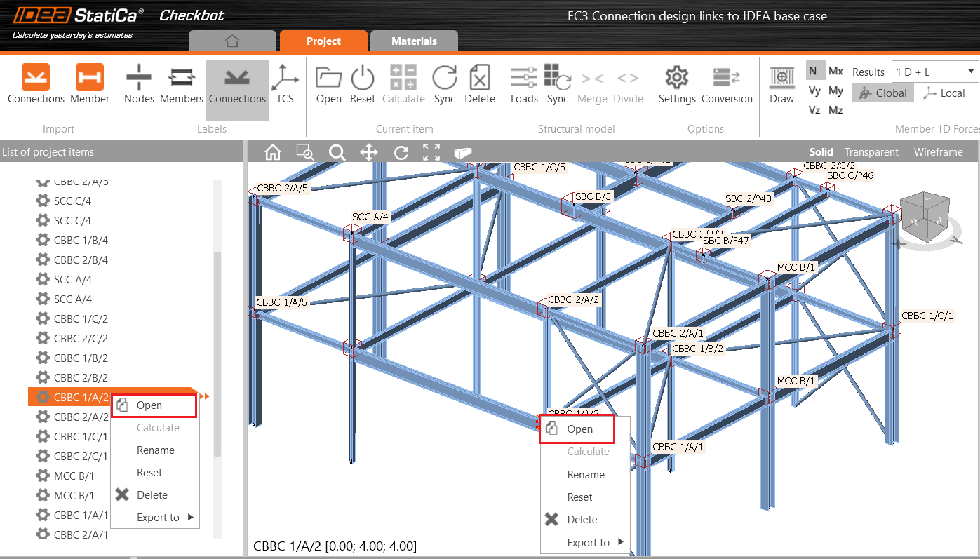Toggle Nodes labels in the viewport
The height and width of the screenshot is (559, 980).
(x=139, y=83)
